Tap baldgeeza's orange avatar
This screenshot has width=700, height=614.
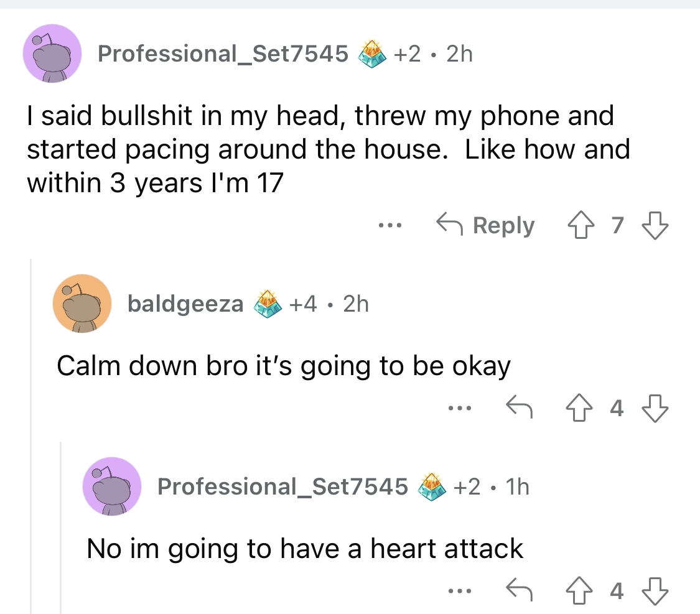coord(82,304)
